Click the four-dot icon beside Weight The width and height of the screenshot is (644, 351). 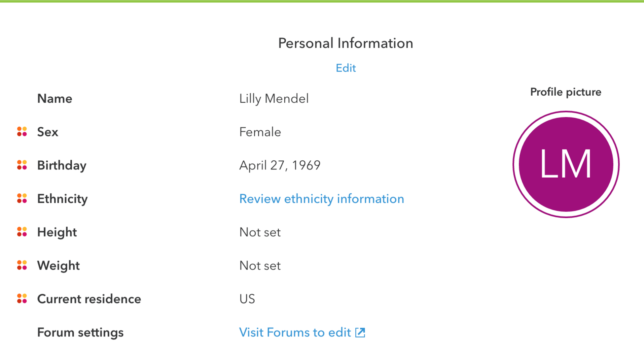[22, 265]
